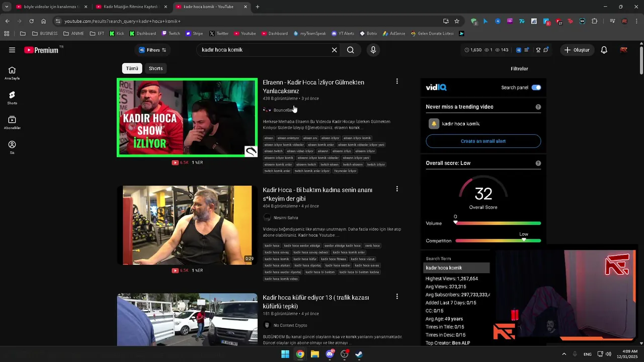
Task: Click the vertical page scrollbar
Action: click(x=641, y=60)
